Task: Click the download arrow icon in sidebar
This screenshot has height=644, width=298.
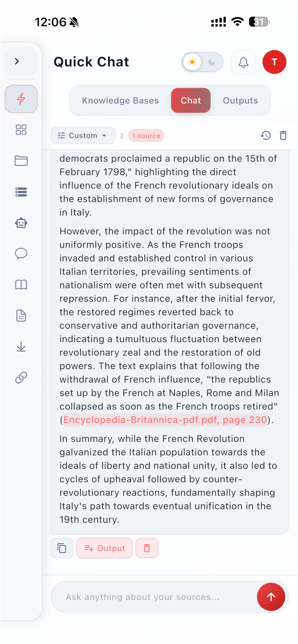Action: (x=21, y=347)
